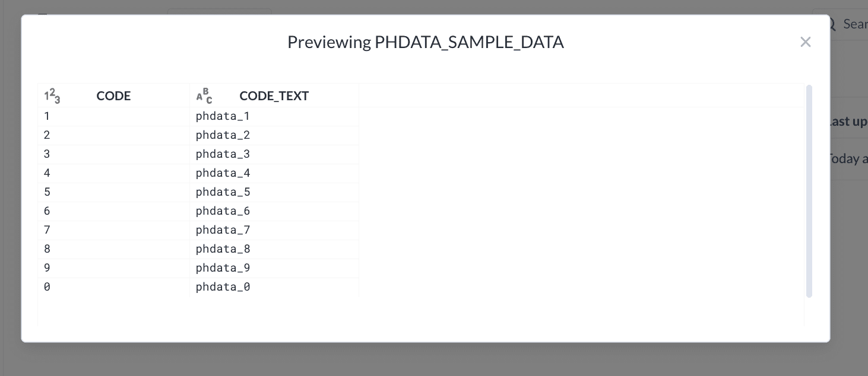Click the phdata_0 cell

[x=223, y=287]
